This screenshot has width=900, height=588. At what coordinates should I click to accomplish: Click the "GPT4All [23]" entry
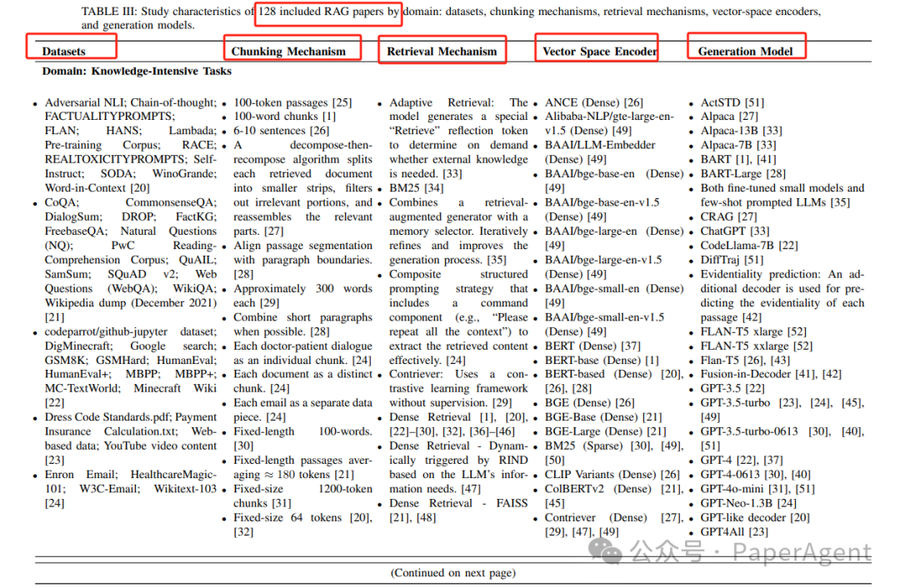click(734, 531)
